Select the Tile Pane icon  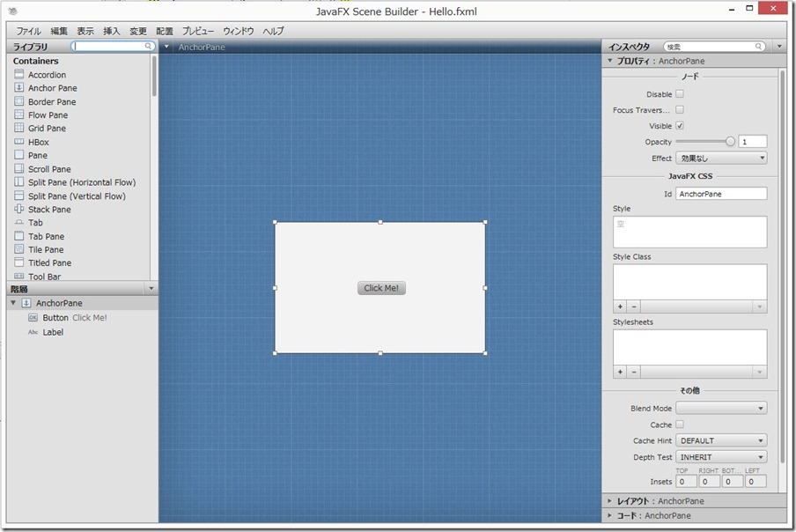19,248
